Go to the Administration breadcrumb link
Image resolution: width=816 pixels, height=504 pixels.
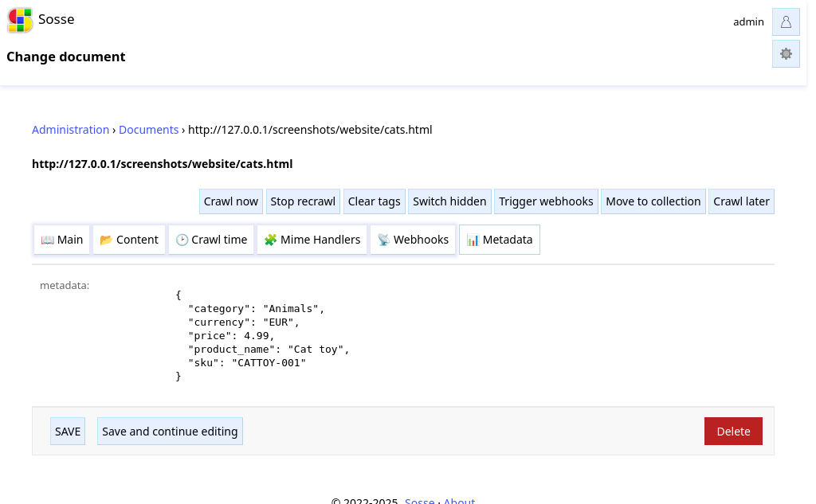tap(71, 130)
